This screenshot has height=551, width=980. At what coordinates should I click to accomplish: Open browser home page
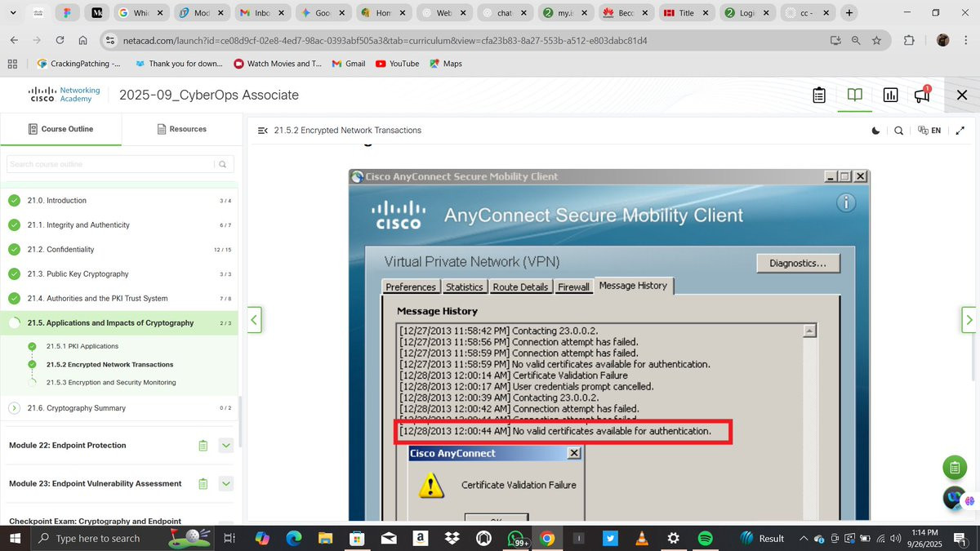82,40
